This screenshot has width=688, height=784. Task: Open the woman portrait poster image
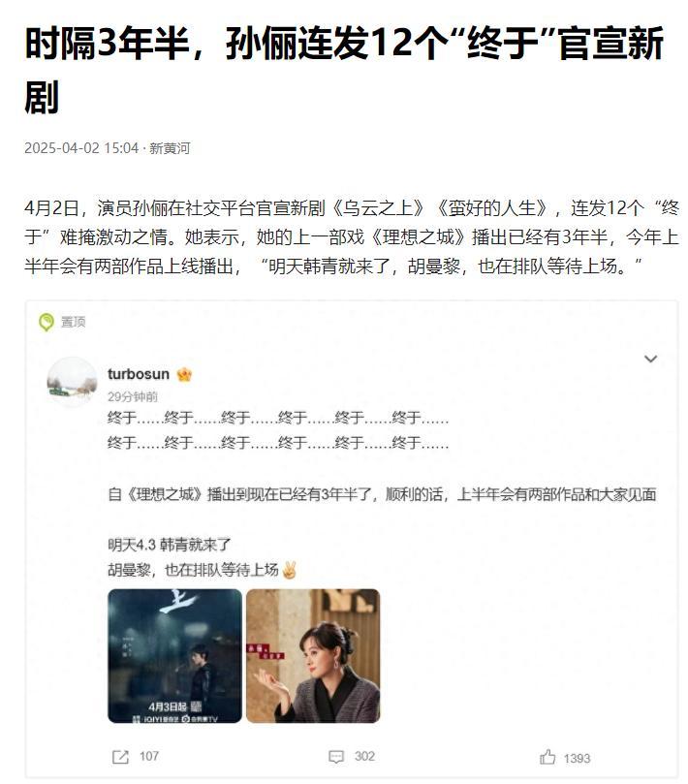point(313,655)
